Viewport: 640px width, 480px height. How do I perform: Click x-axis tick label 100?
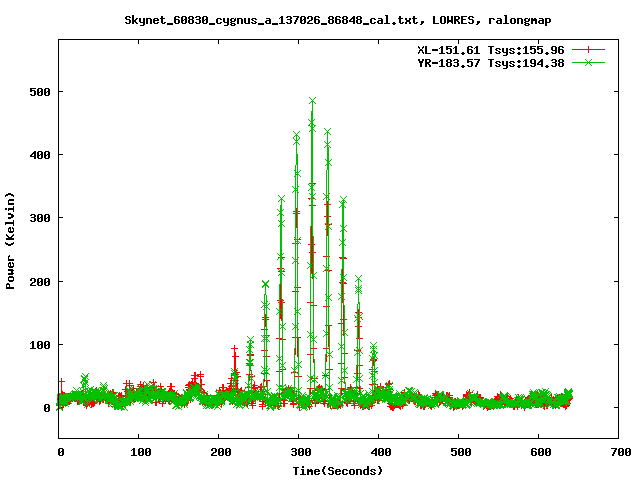pyautogui.click(x=140, y=452)
